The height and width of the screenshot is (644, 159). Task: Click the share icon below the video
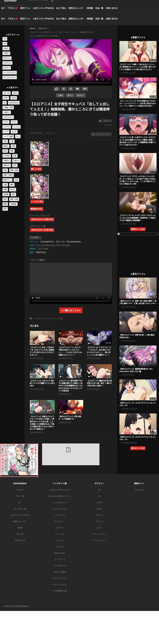point(70,89)
